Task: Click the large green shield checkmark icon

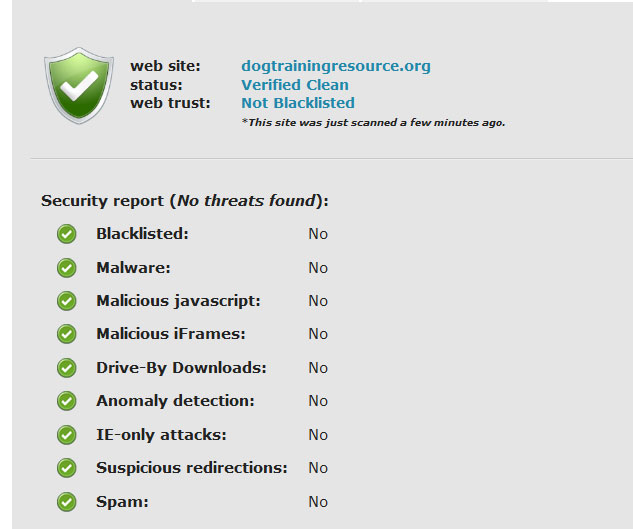Action: [79, 86]
